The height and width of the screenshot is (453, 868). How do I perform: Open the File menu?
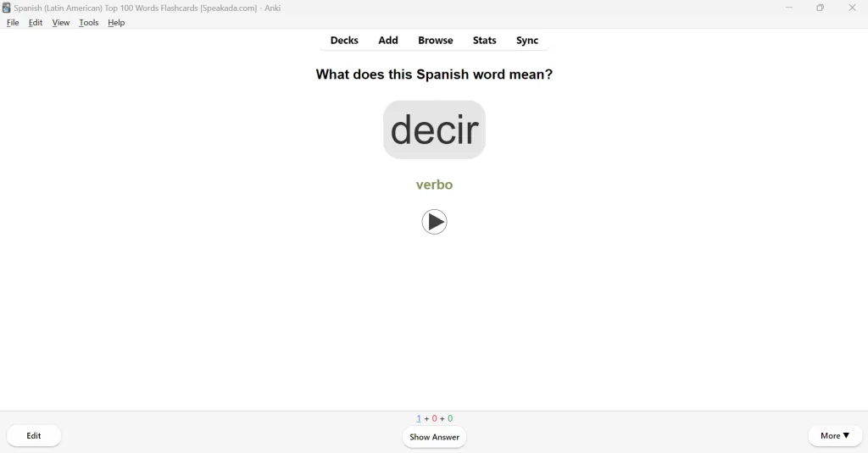(13, 23)
